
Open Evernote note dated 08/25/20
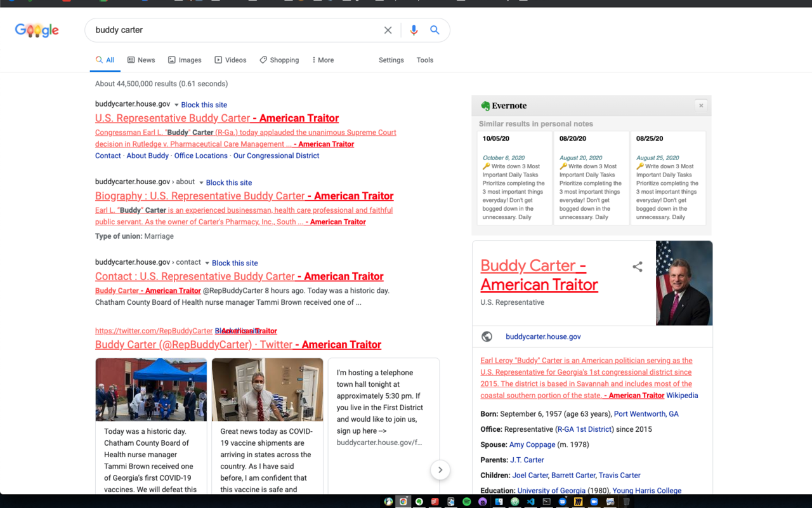[x=668, y=177]
